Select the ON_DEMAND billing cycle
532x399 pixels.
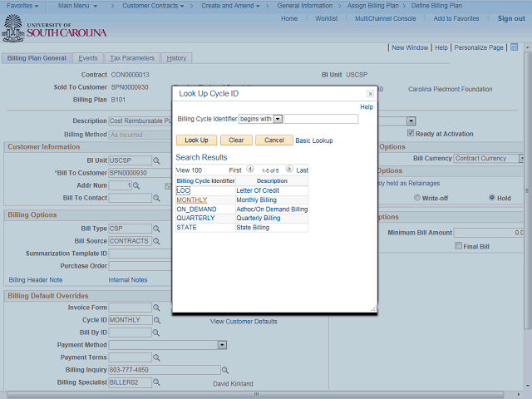[196, 209]
